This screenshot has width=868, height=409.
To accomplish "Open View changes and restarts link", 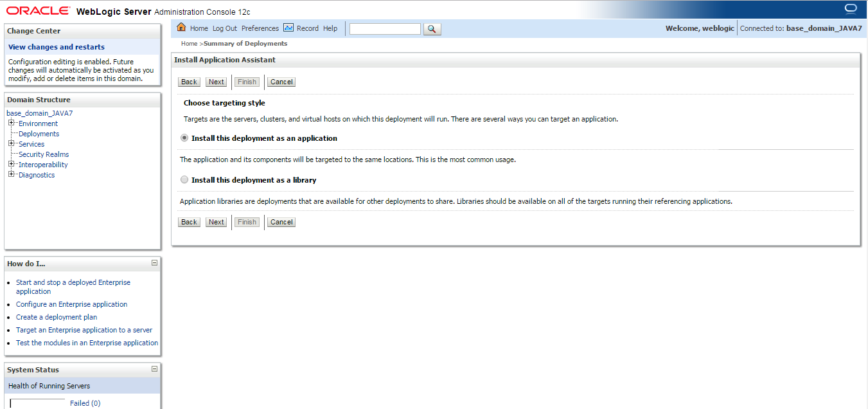I will point(57,47).
